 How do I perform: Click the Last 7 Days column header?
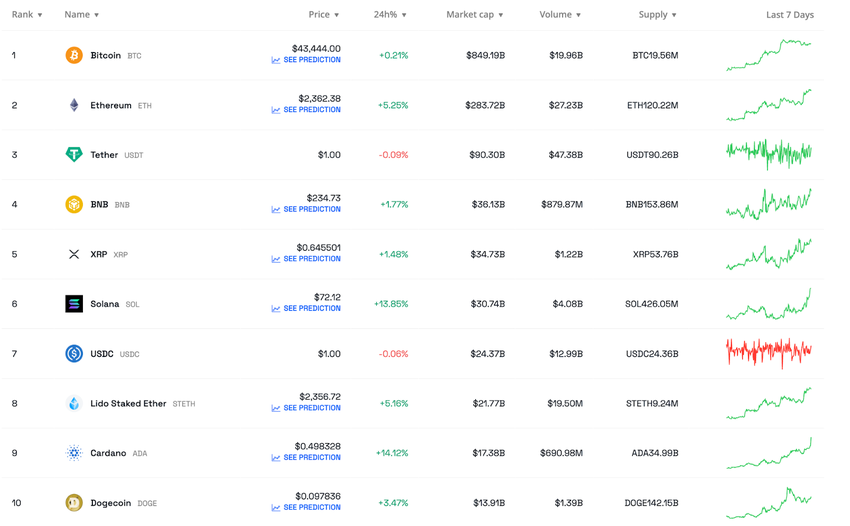pyautogui.click(x=790, y=15)
